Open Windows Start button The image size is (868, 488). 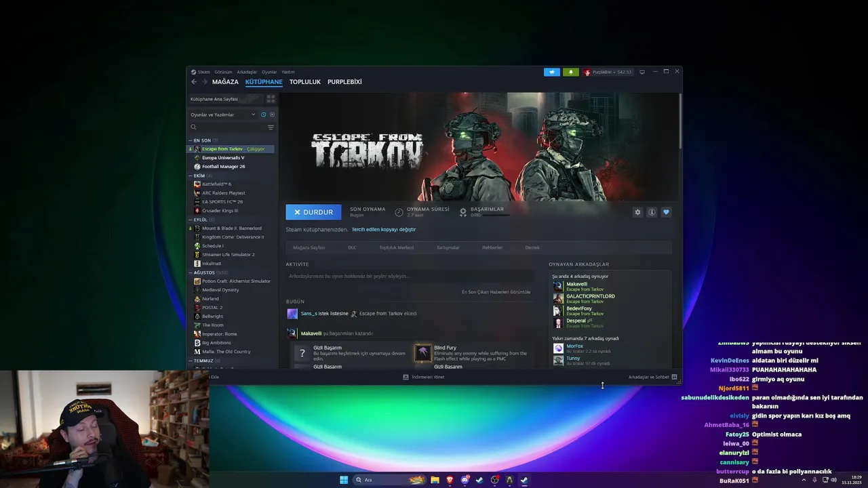point(344,480)
